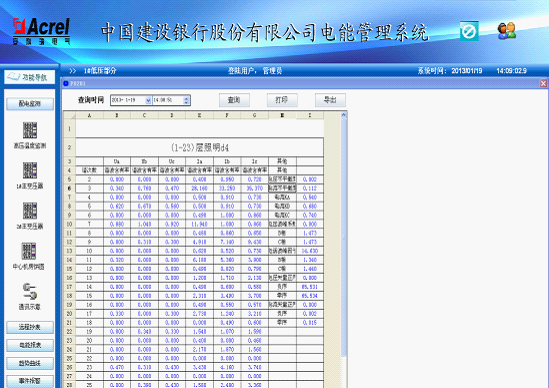
Task: Expand the query date dropdown
Action: tap(148, 100)
